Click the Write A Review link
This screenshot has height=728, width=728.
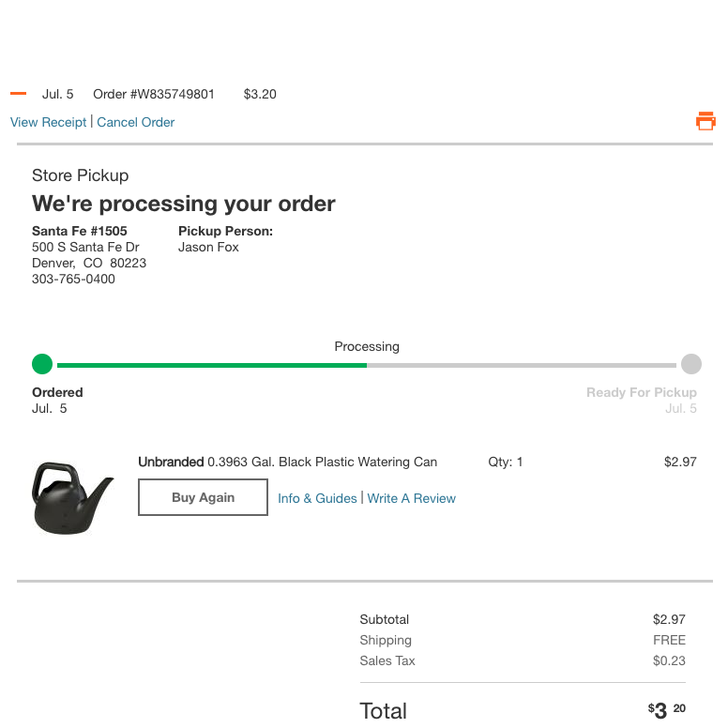tap(412, 498)
